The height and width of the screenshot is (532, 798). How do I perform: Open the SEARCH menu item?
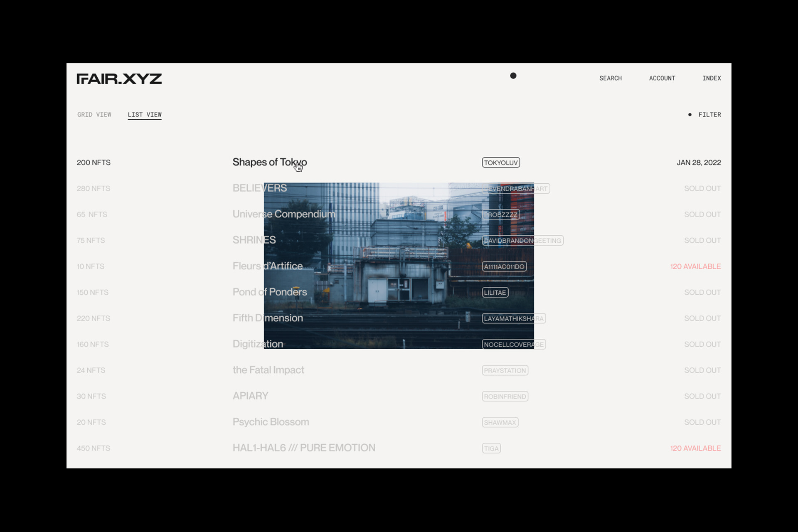pyautogui.click(x=611, y=78)
